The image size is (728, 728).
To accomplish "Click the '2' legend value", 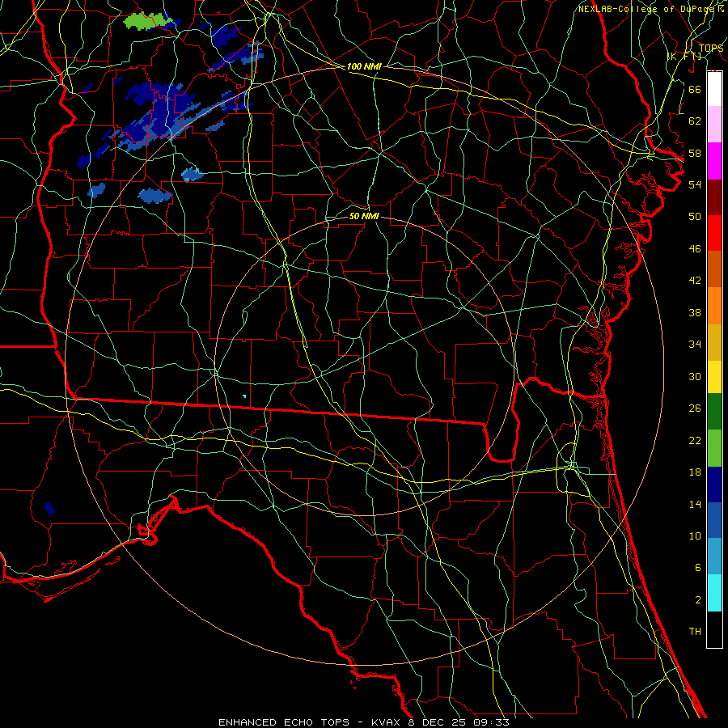I will (698, 600).
